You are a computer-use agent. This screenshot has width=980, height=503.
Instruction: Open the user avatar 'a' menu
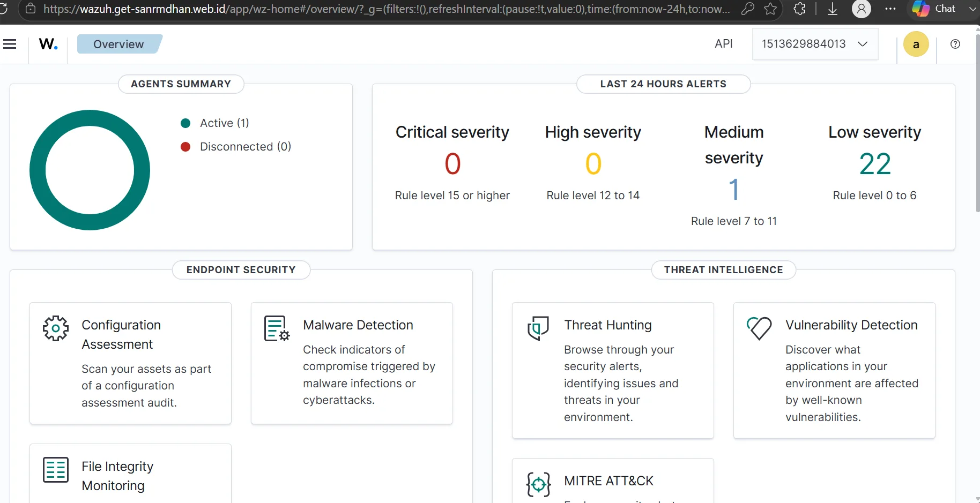(916, 44)
